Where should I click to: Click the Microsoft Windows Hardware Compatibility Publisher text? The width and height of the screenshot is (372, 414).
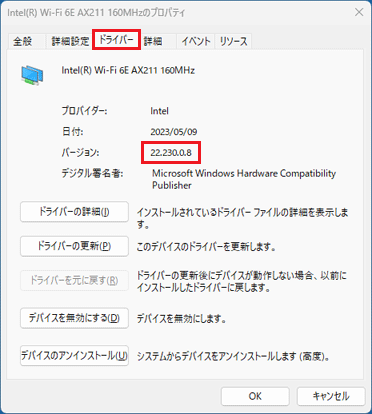point(244,179)
